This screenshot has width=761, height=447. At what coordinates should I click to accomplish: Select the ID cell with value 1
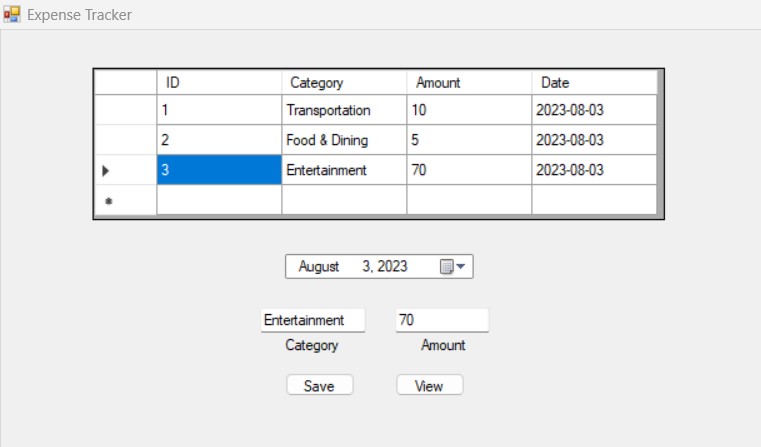click(x=219, y=110)
